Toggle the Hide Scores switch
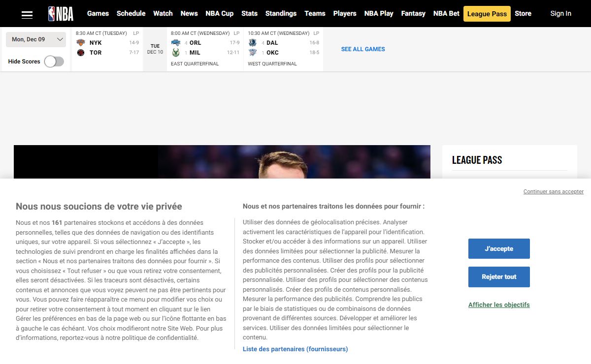The width and height of the screenshot is (591, 364). coord(54,61)
